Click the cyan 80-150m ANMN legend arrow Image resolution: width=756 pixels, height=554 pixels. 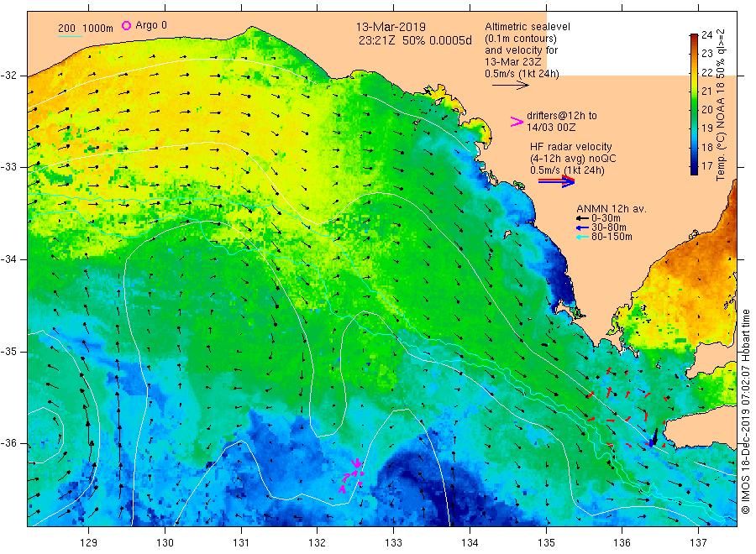pos(582,237)
